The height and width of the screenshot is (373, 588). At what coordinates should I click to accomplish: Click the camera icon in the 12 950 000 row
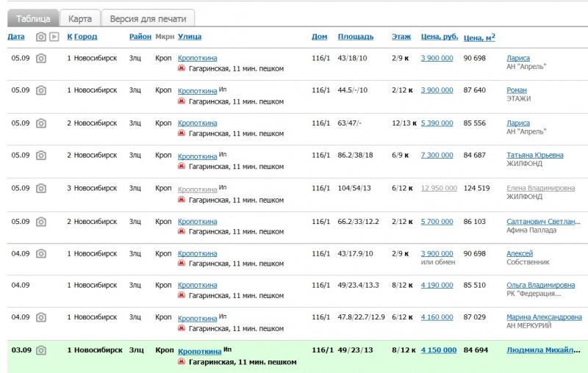41,188
